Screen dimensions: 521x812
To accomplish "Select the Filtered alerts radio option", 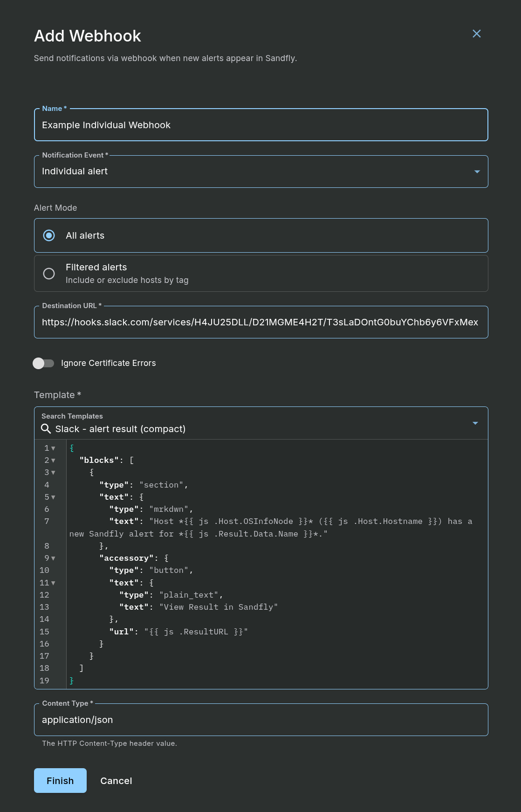I will click(x=49, y=274).
